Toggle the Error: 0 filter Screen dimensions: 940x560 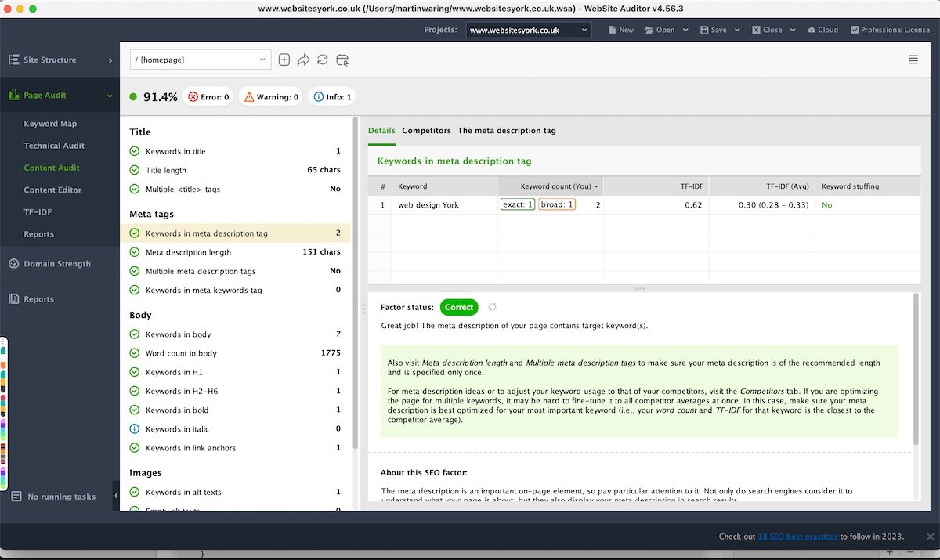tap(208, 97)
